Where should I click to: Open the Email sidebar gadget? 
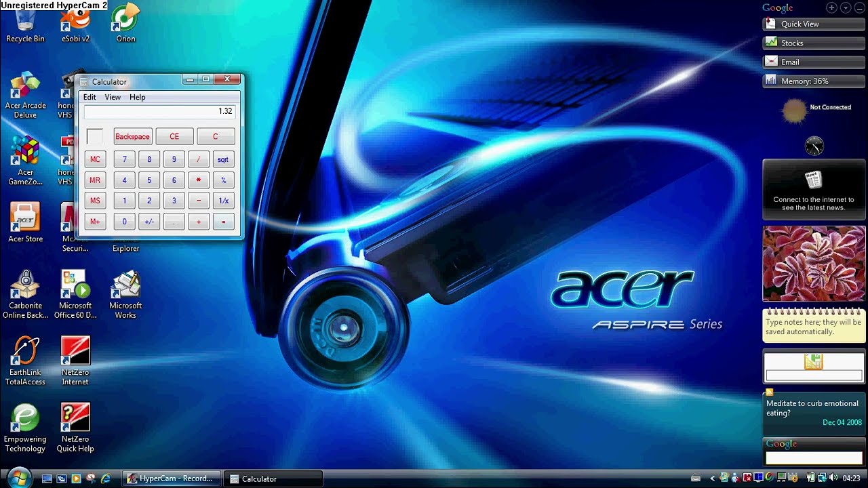(814, 62)
